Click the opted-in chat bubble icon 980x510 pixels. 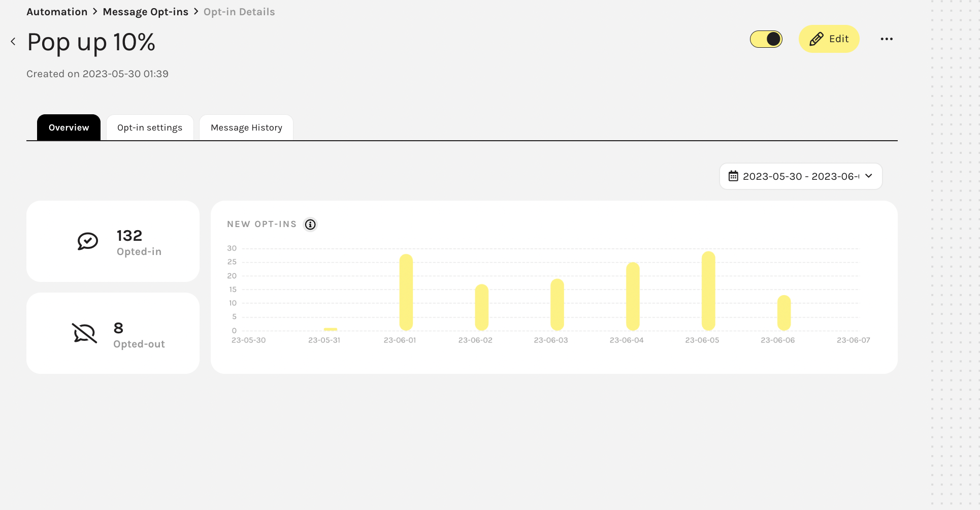point(87,241)
